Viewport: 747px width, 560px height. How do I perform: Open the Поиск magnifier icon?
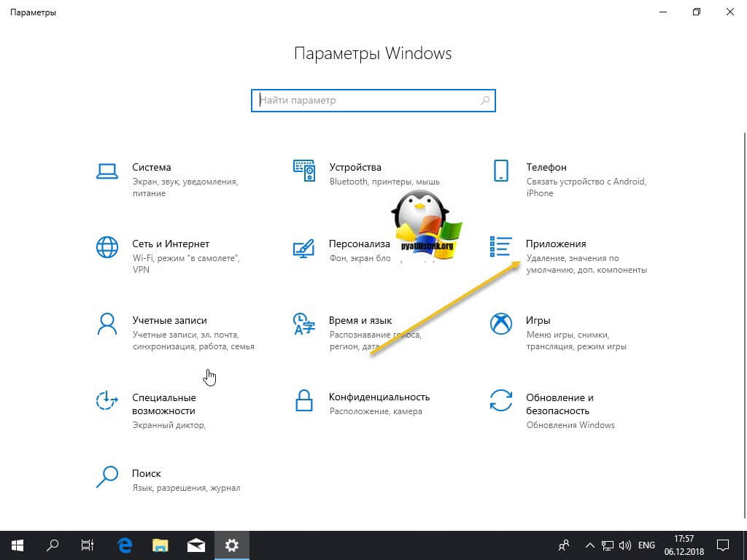coord(107,477)
